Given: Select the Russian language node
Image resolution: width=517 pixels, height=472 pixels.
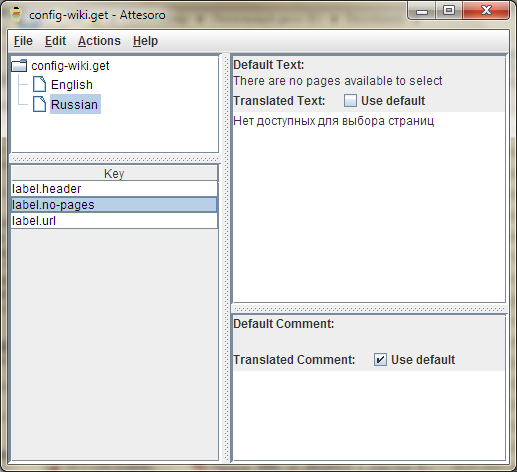Looking at the screenshot, I should coord(75,104).
